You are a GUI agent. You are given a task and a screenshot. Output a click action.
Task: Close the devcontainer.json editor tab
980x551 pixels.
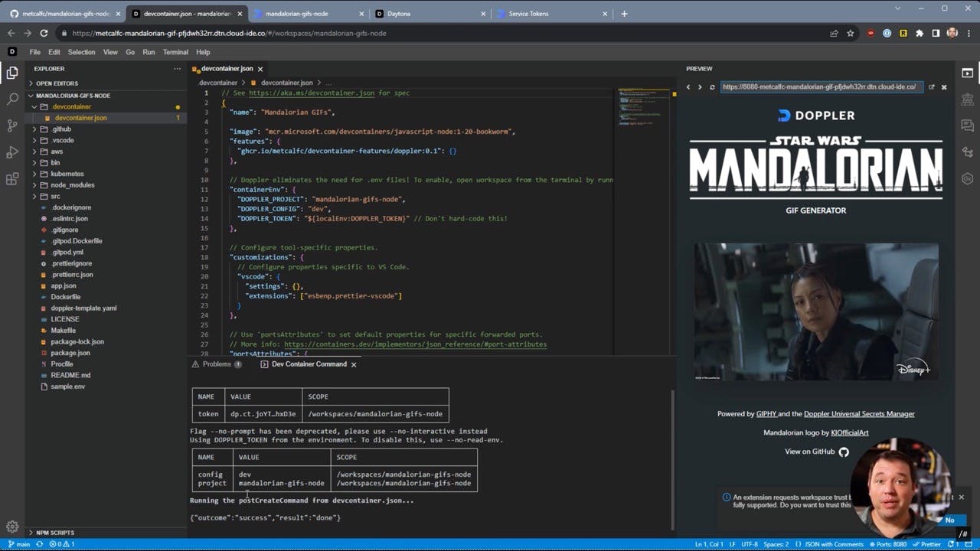point(260,69)
